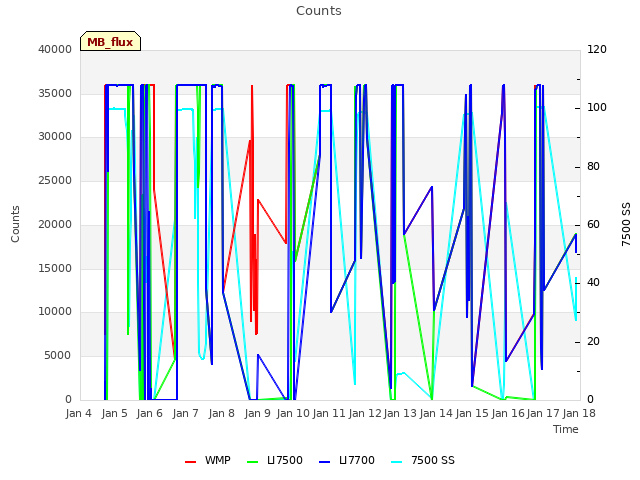The height and width of the screenshot is (480, 640).
Task: Click the 10000 left axis value
Action: [55, 312]
